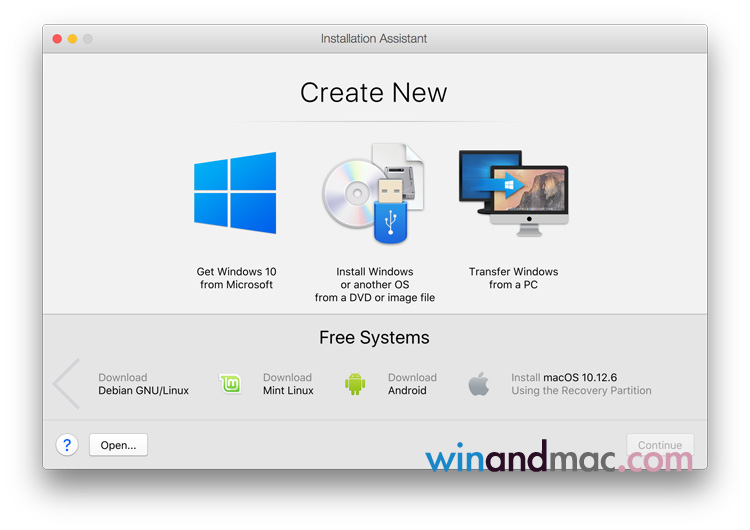Choose the Download Android text
The width and height of the screenshot is (750, 530).
tap(412, 384)
